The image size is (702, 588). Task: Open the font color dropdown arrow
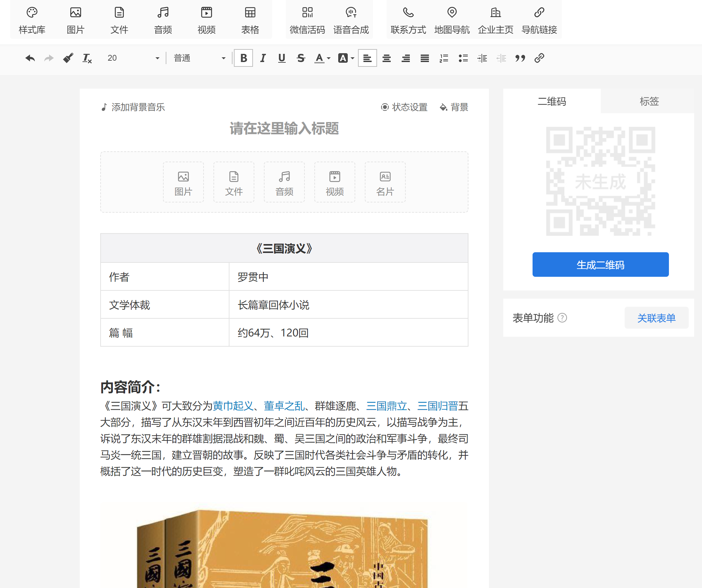click(x=329, y=58)
